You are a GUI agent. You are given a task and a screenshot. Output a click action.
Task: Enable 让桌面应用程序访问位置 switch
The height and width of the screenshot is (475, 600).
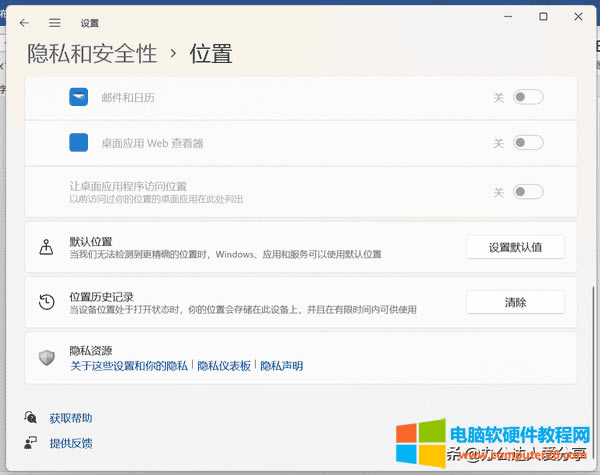coord(528,192)
